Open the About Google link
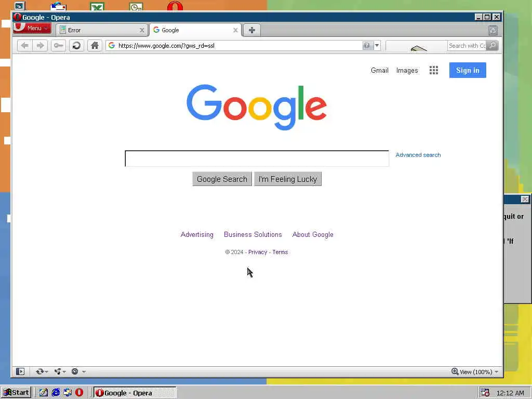 point(313,234)
